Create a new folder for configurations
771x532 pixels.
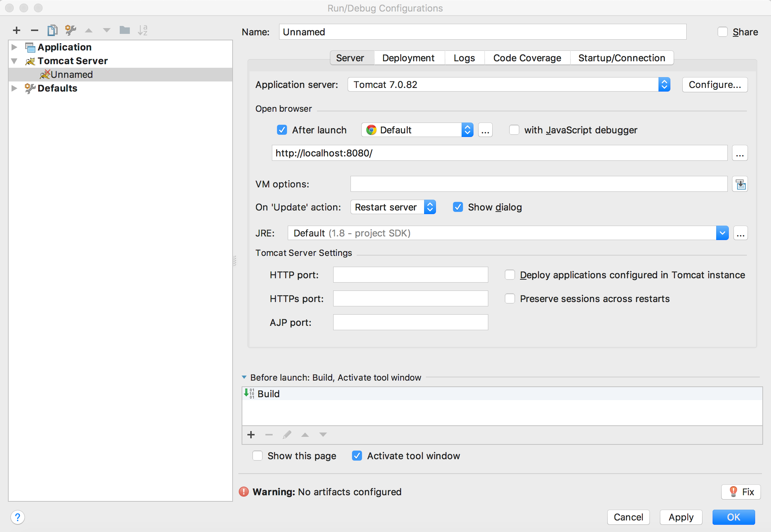[x=125, y=30]
